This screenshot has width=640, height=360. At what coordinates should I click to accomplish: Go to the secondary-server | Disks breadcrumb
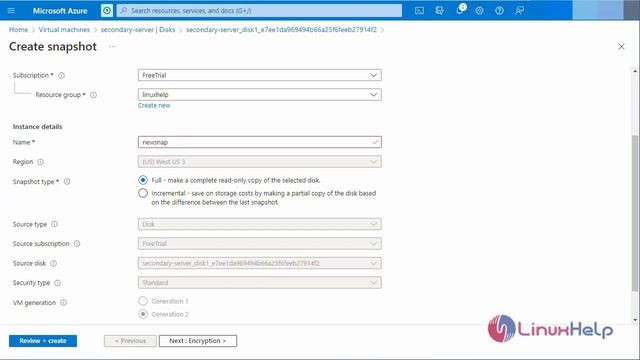[x=138, y=30]
